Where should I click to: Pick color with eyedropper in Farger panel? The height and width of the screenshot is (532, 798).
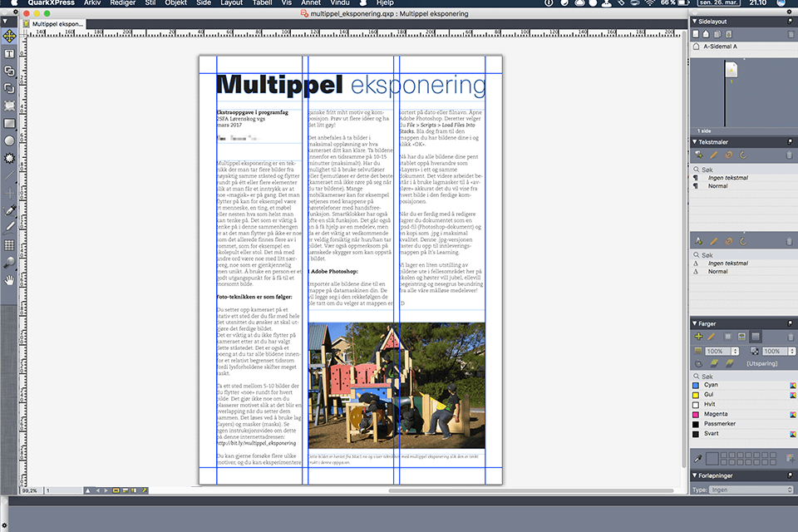point(699,459)
